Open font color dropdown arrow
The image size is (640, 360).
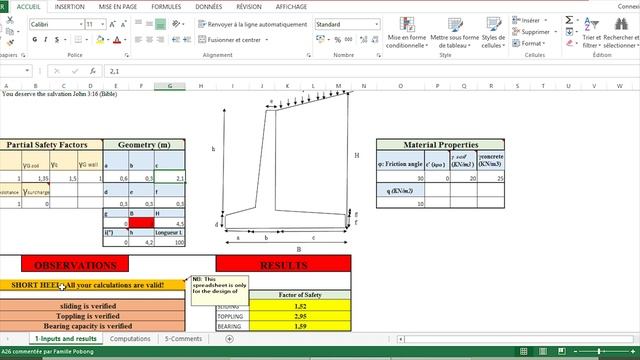125,40
